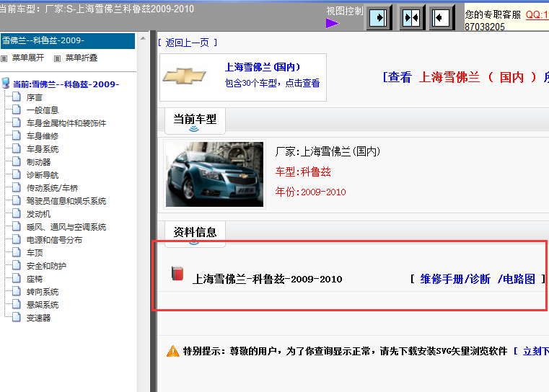Click the warning triangle icon beside 特别提示
549x392 pixels.
(172, 351)
